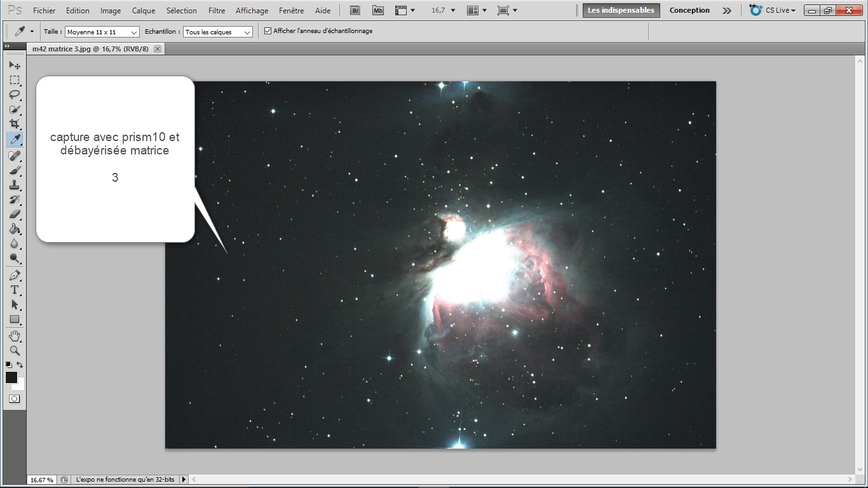
Task: Expand the Échantillon dropdown
Action: tap(217, 32)
